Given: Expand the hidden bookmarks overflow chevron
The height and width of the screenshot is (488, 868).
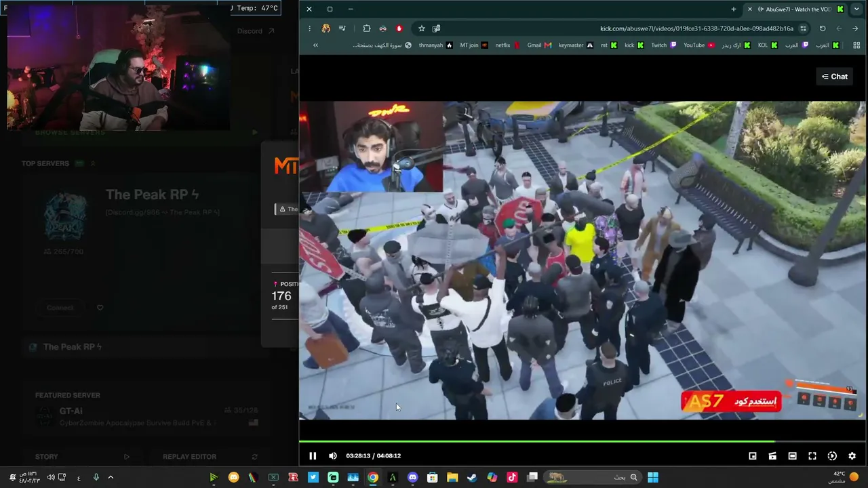Looking at the screenshot, I should (x=315, y=45).
